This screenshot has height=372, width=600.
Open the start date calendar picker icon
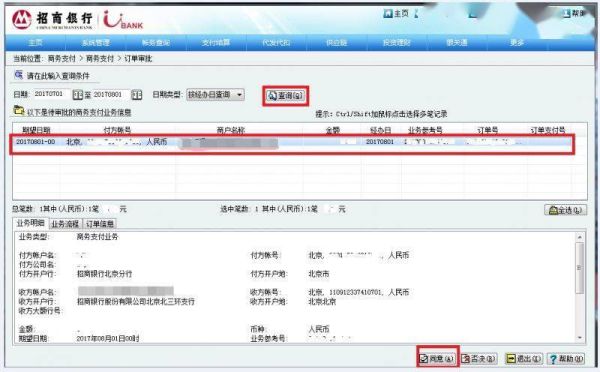tap(78, 95)
